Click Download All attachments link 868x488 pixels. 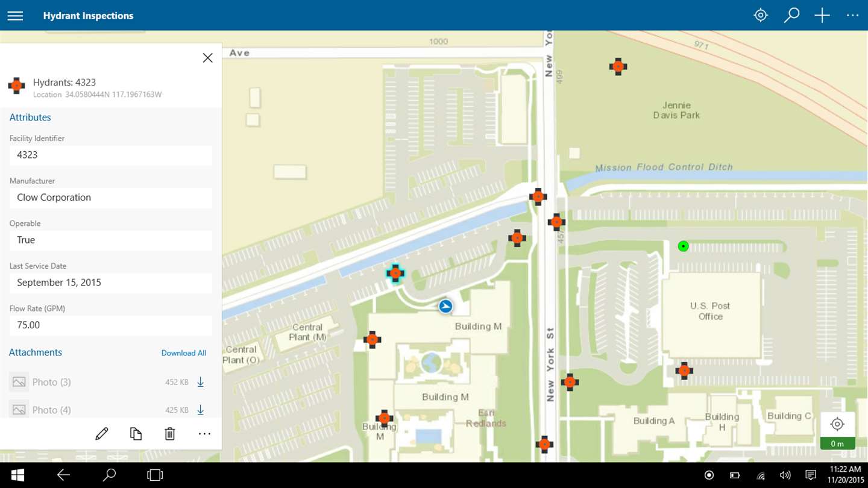coord(184,353)
